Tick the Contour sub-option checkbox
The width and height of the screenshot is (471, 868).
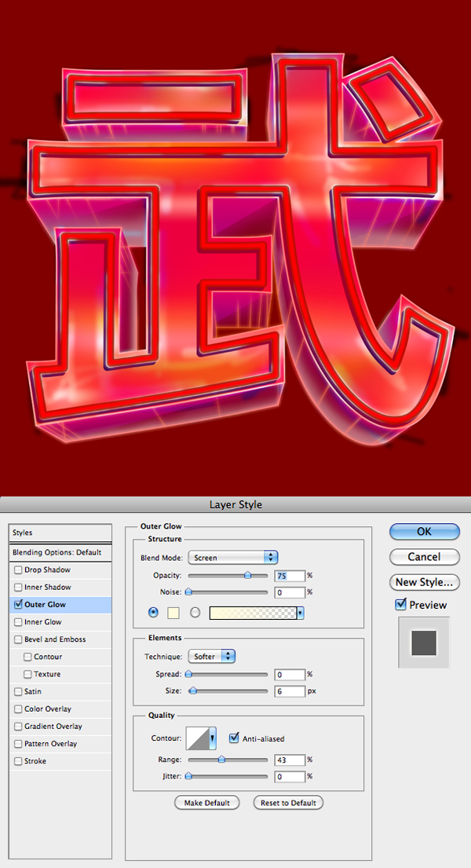coord(27,657)
